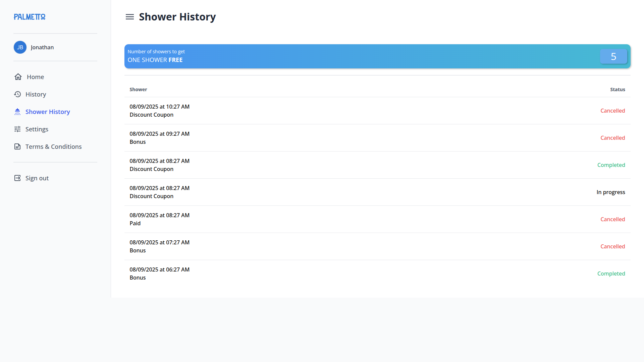Click Cancelled status of 09:27 AM row
The image size is (644, 362).
click(612, 138)
